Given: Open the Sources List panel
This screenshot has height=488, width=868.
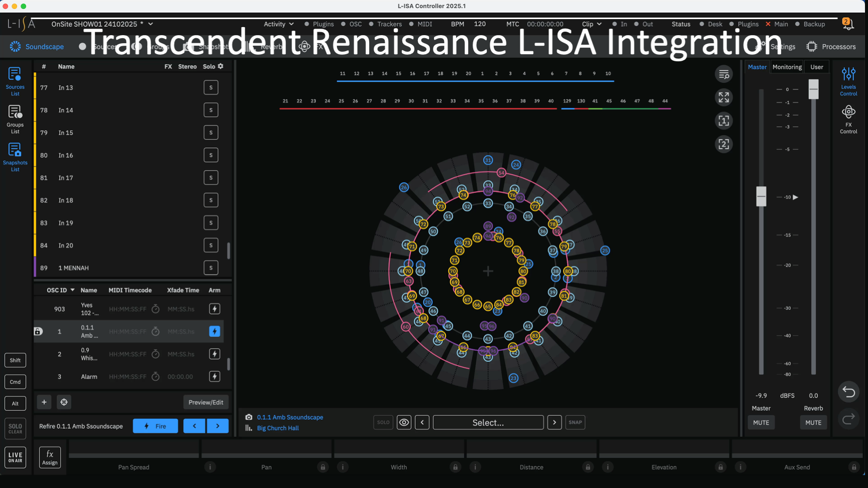Looking at the screenshot, I should (x=15, y=81).
